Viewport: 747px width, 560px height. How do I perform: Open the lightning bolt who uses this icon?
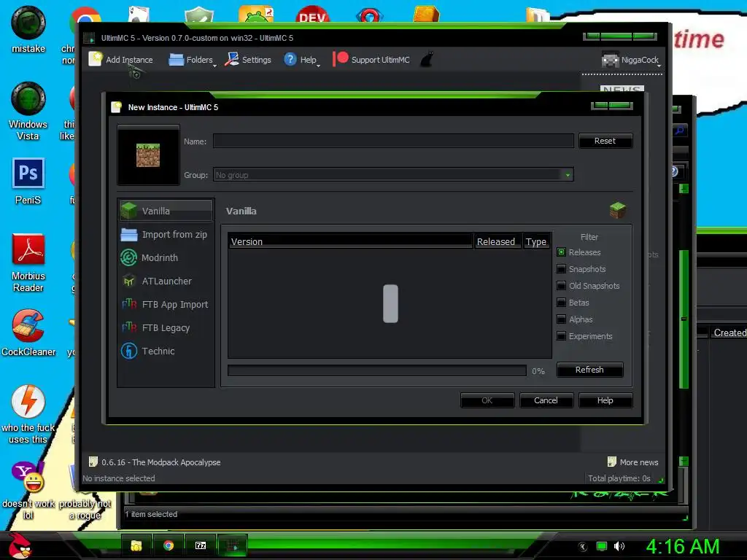[28, 415]
